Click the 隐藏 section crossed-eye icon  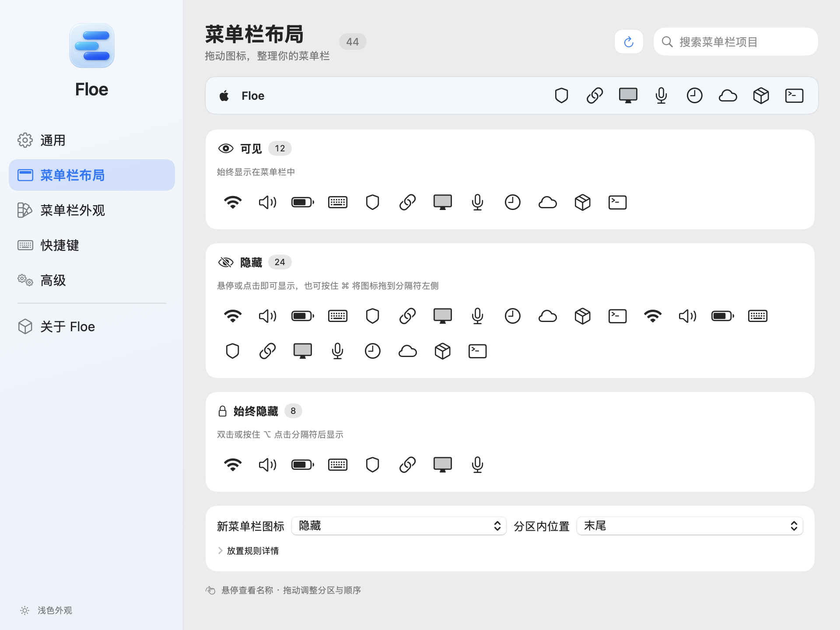pos(226,262)
